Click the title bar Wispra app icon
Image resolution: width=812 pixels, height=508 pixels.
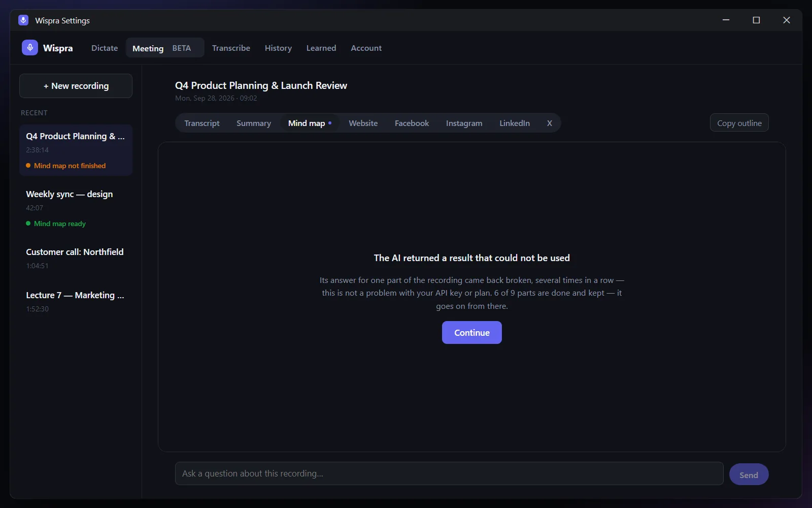click(23, 20)
